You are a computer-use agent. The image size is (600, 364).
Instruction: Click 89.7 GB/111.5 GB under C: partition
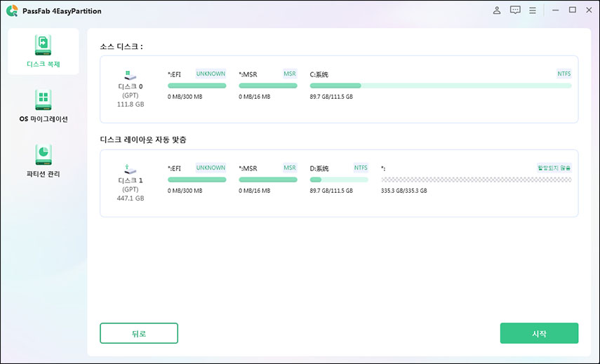tap(331, 97)
